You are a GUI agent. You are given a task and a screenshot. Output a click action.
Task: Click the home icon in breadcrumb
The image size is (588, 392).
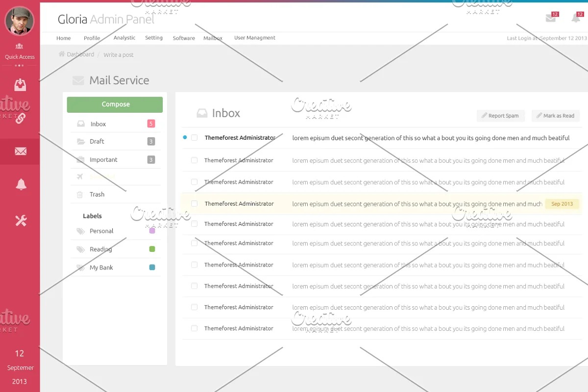click(62, 54)
